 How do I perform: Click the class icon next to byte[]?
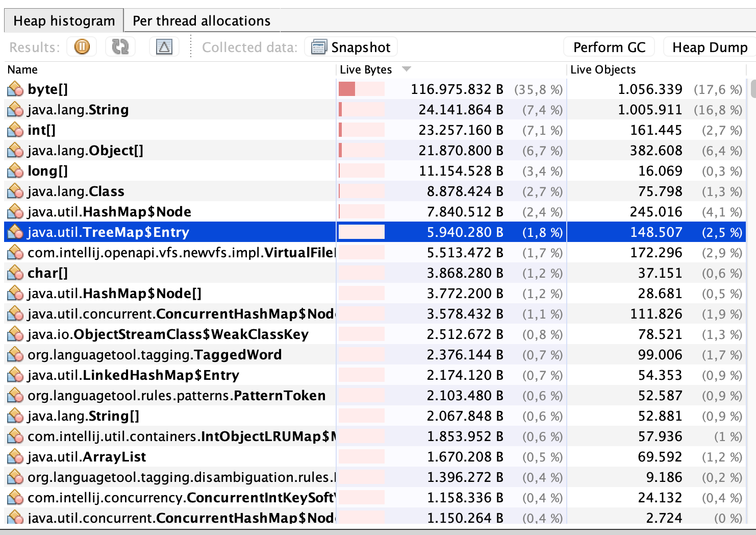click(x=15, y=89)
